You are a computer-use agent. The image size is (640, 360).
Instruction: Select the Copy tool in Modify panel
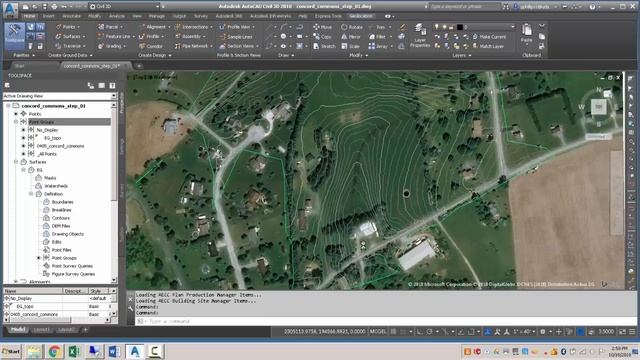(322, 36)
